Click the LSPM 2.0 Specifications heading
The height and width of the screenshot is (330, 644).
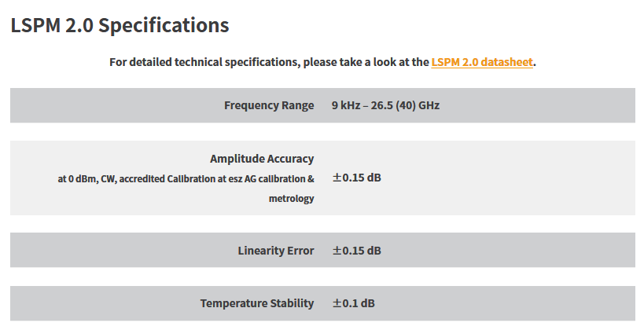coord(120,25)
